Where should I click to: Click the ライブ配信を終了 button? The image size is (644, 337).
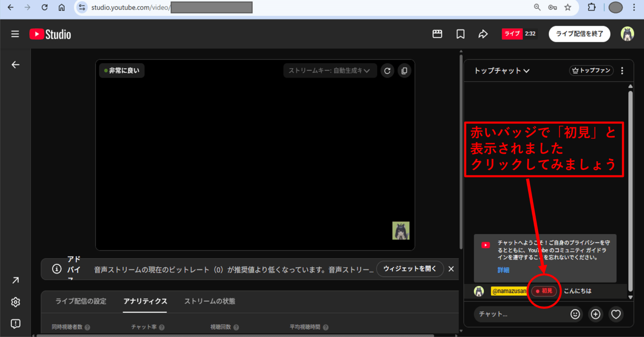(579, 34)
